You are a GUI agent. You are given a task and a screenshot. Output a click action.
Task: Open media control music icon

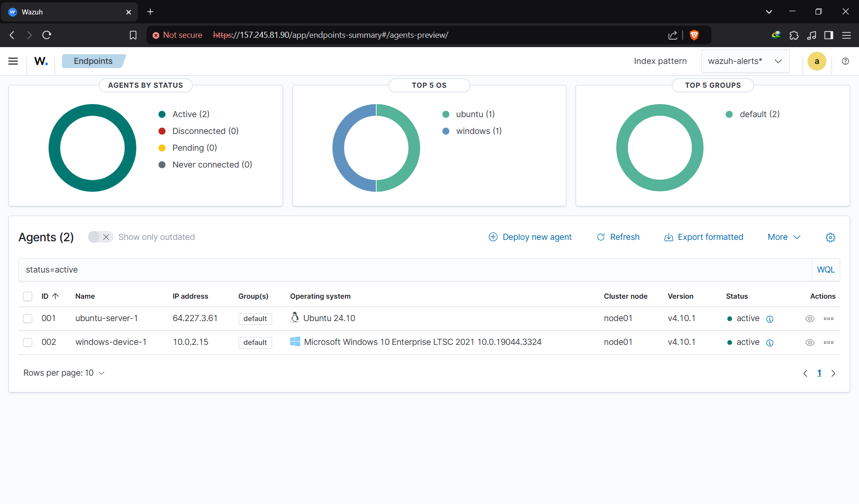coord(812,35)
